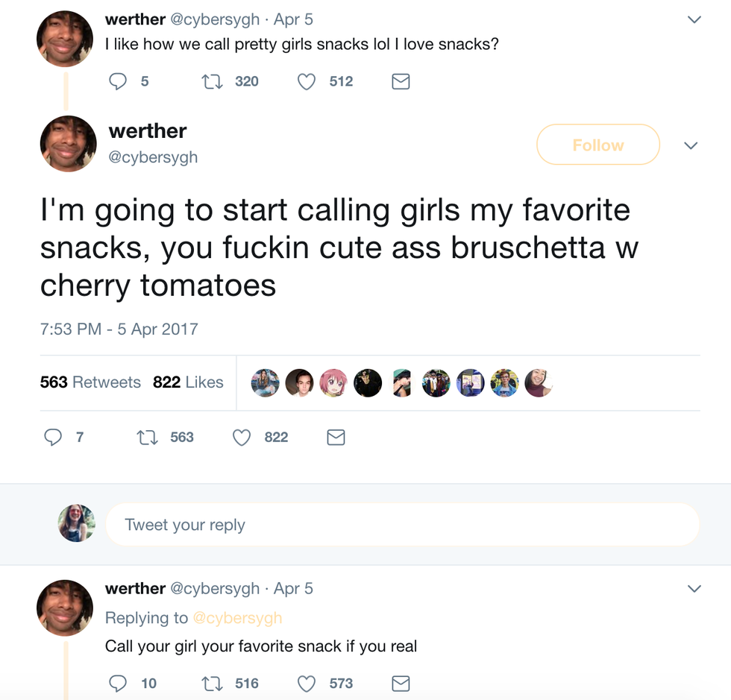Open the pink-haired anime liker avatar
The image size is (731, 700).
click(333, 382)
